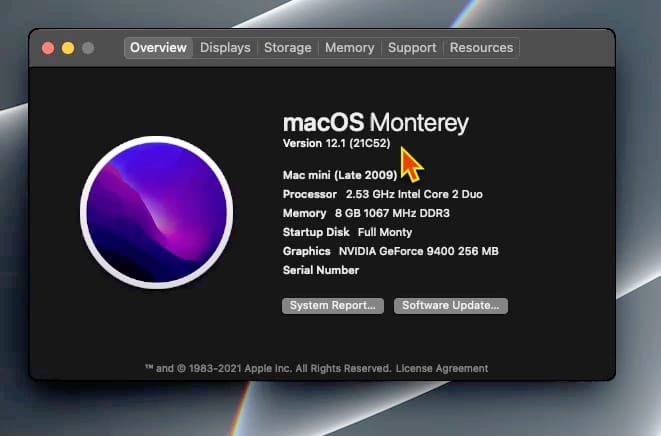Click the 2.53 GHz Intel Core 2 Duo value
Screen dimensions: 661x436
[x=414, y=194]
